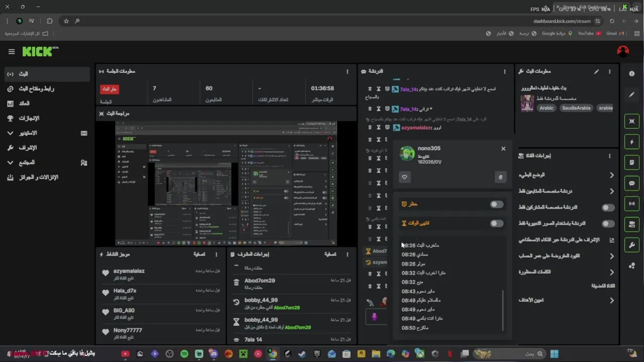The width and height of the screenshot is (644, 362).
Task: Close the nono305 user card
Action: click(503, 148)
